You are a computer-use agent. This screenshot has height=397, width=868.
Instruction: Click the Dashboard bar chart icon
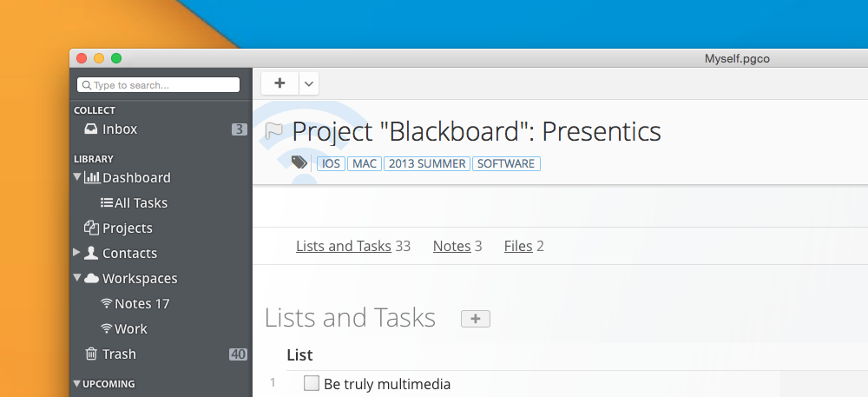click(x=92, y=178)
